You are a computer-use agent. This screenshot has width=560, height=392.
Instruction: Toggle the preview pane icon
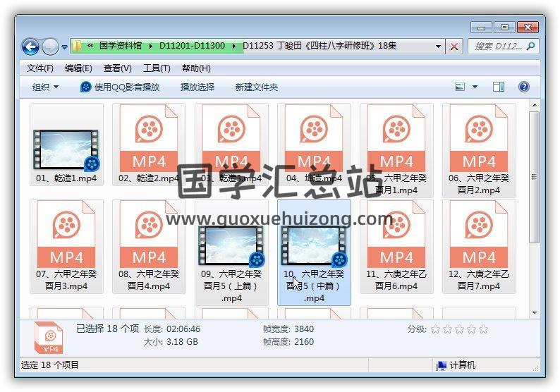pos(499,87)
